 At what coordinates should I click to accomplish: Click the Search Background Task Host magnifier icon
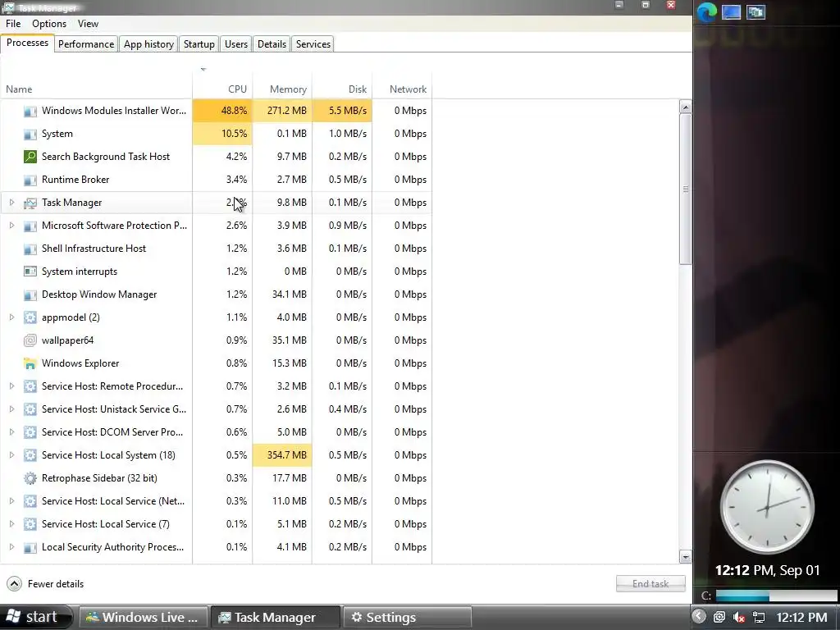pos(30,157)
